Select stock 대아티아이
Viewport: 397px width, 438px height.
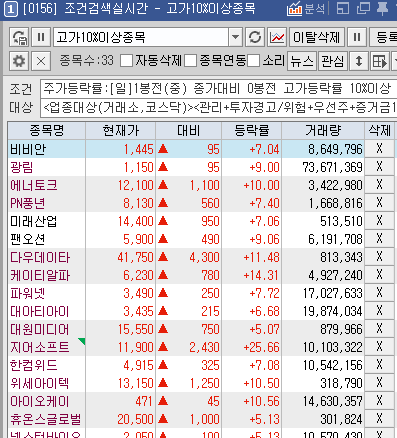[40, 311]
